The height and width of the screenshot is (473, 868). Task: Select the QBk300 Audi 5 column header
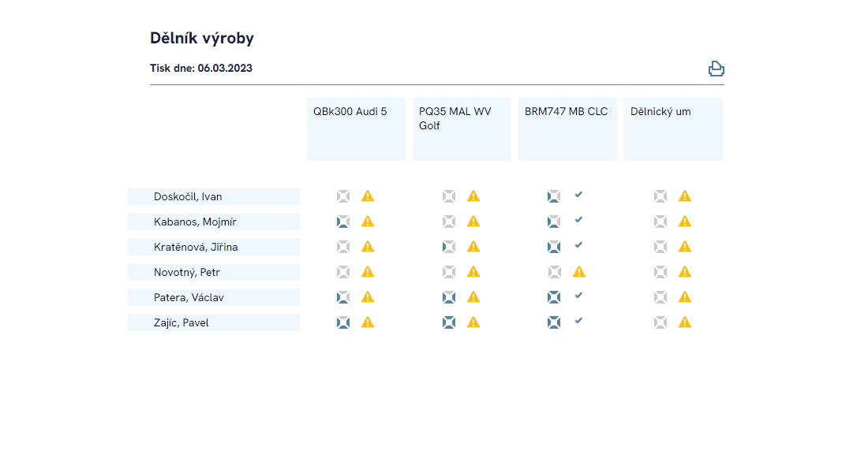click(356, 129)
